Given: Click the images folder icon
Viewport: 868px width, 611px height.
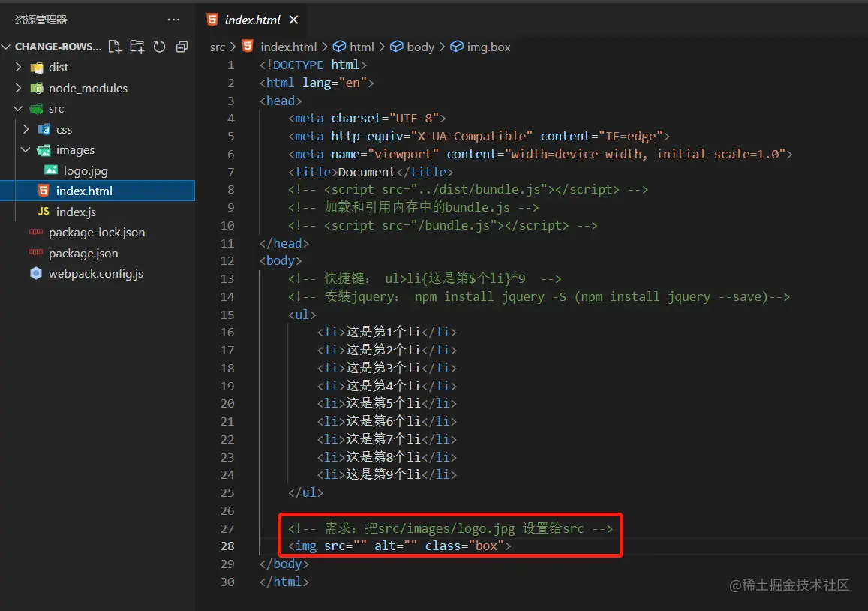Looking at the screenshot, I should tap(44, 150).
